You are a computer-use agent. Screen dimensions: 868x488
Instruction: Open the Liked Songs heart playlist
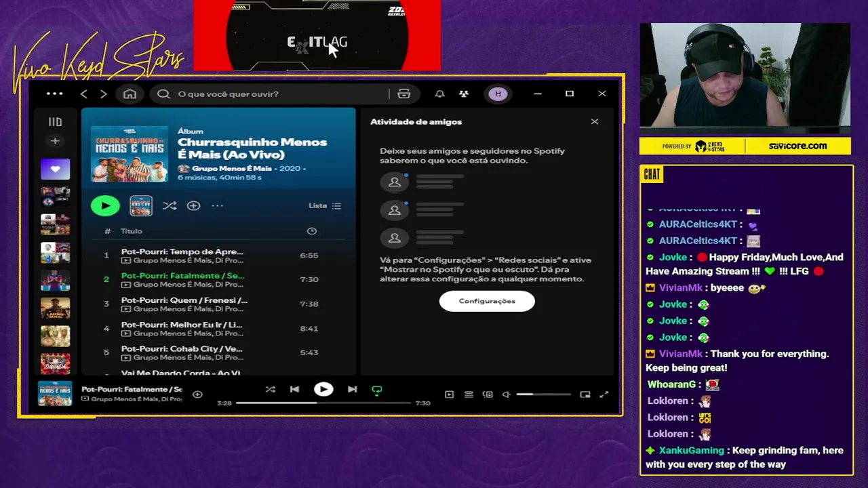coord(55,169)
